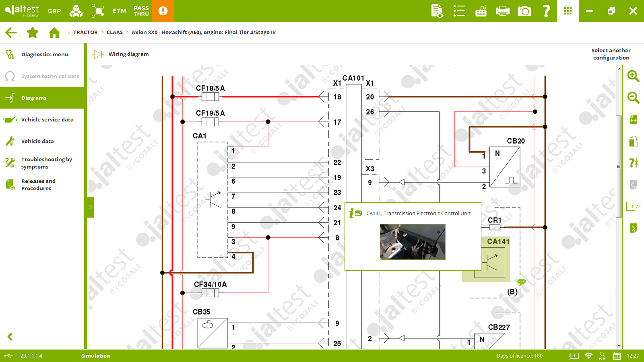Open the print function

click(502, 11)
